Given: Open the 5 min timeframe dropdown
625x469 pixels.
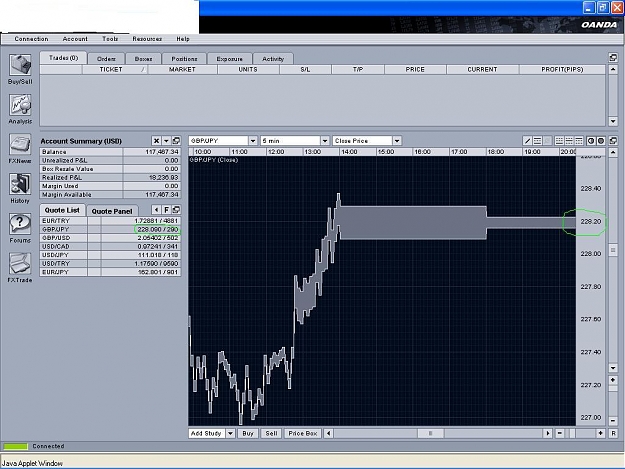Looking at the screenshot, I should (x=325, y=141).
